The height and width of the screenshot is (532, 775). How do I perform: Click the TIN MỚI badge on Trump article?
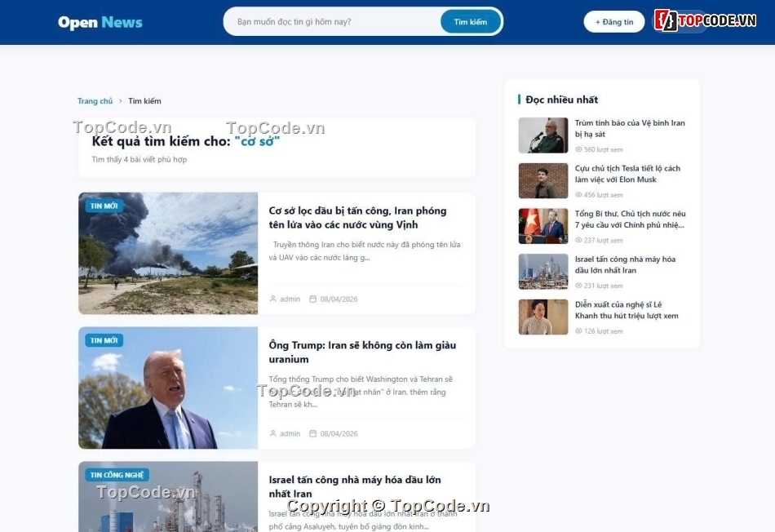click(104, 340)
